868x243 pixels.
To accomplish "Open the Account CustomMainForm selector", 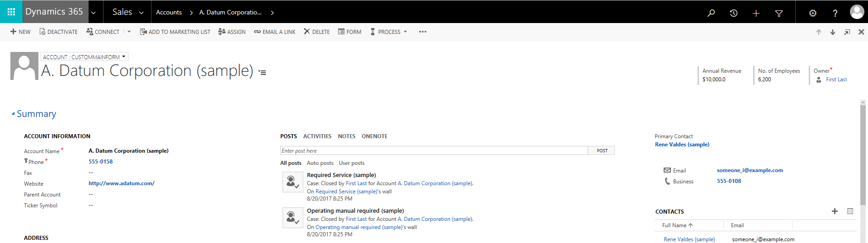I will point(85,57).
